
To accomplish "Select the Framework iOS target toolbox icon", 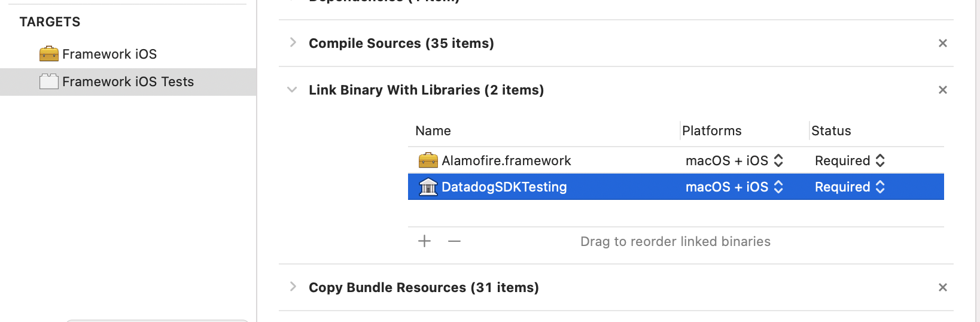I will tap(49, 54).
